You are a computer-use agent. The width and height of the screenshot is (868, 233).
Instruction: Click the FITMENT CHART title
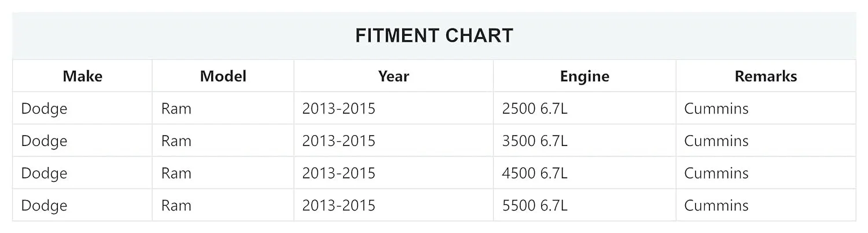(x=434, y=36)
